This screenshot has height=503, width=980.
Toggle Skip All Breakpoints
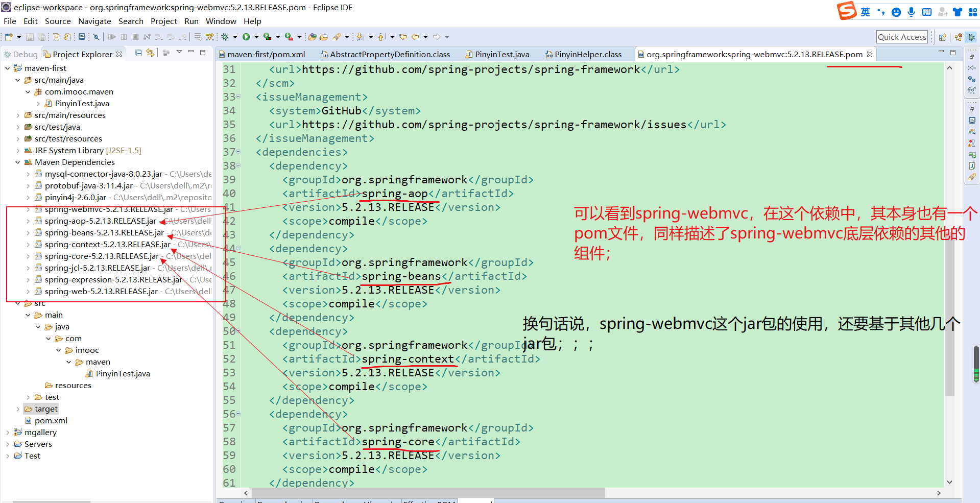point(95,37)
